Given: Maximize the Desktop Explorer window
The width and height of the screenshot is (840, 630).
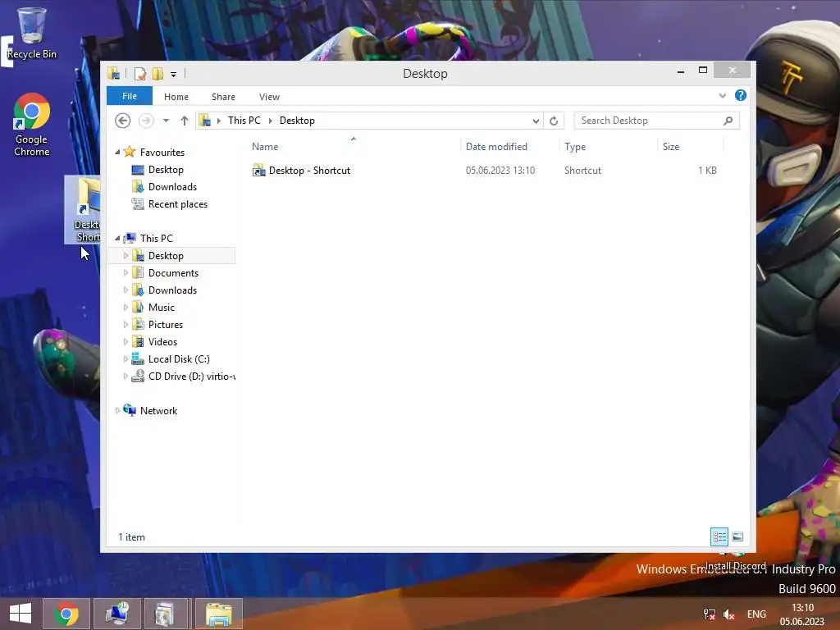Looking at the screenshot, I should [x=703, y=71].
